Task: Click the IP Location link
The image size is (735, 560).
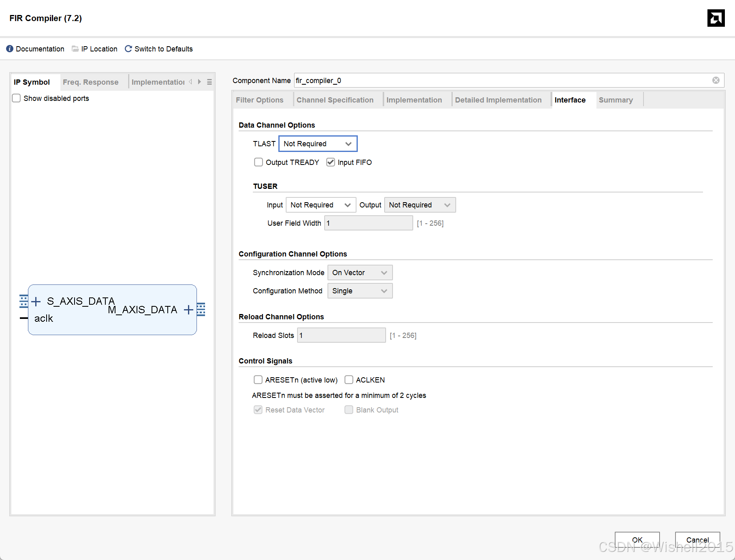Action: [99, 49]
